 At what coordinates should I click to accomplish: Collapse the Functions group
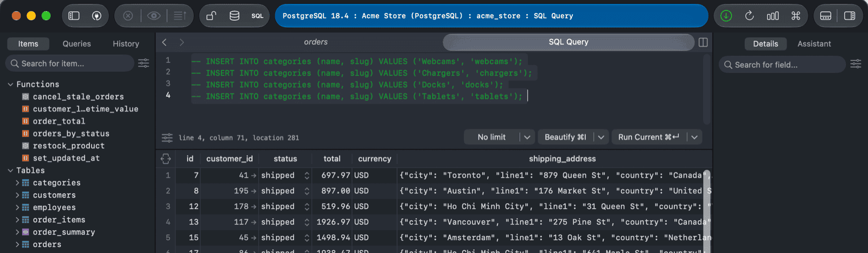click(x=10, y=84)
